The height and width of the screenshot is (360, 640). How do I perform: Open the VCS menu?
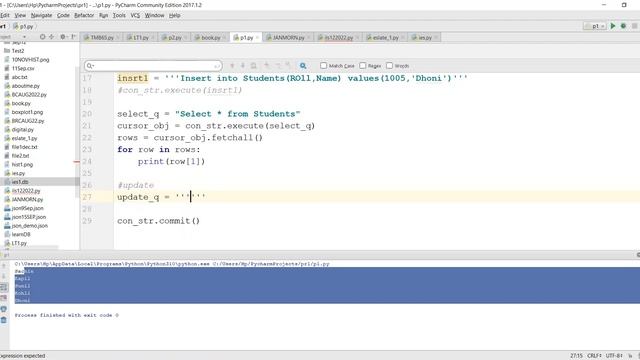pos(135,15)
